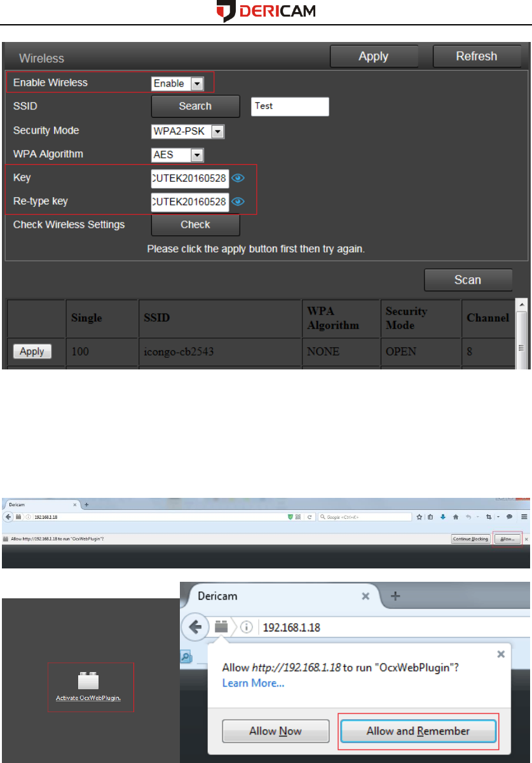Click the Re-type key input field
This screenshot has width=532, height=763.
pos(190,202)
